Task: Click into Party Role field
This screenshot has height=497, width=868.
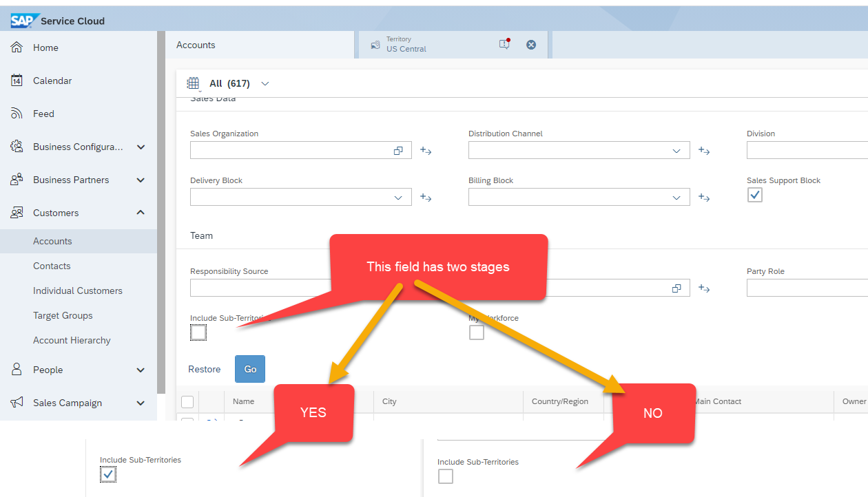Action: [807, 288]
